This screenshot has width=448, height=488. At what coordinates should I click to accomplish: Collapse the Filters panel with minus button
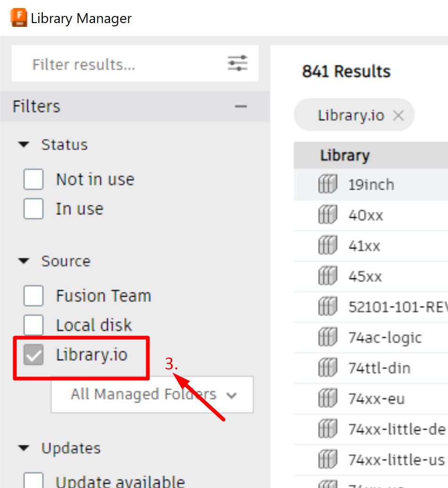click(241, 106)
